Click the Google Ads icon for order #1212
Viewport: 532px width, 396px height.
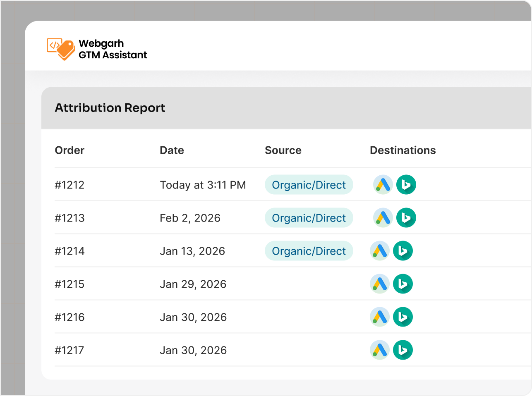[x=382, y=185]
